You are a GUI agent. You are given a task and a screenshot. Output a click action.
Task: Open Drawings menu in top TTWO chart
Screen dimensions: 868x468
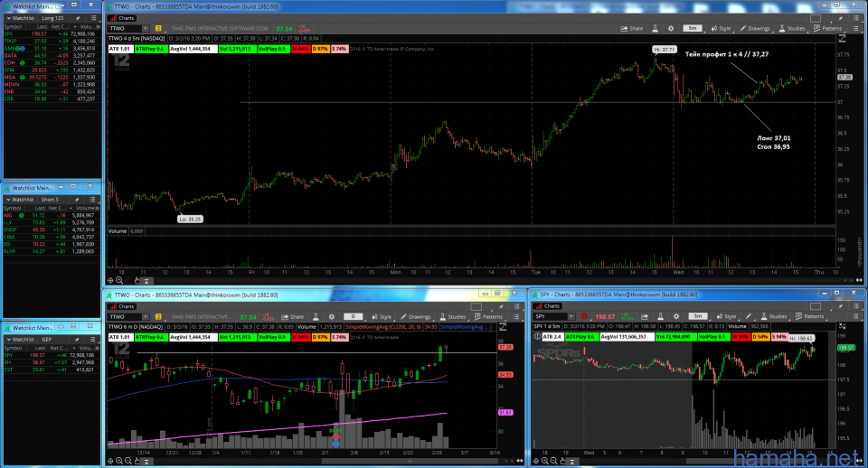(x=755, y=28)
